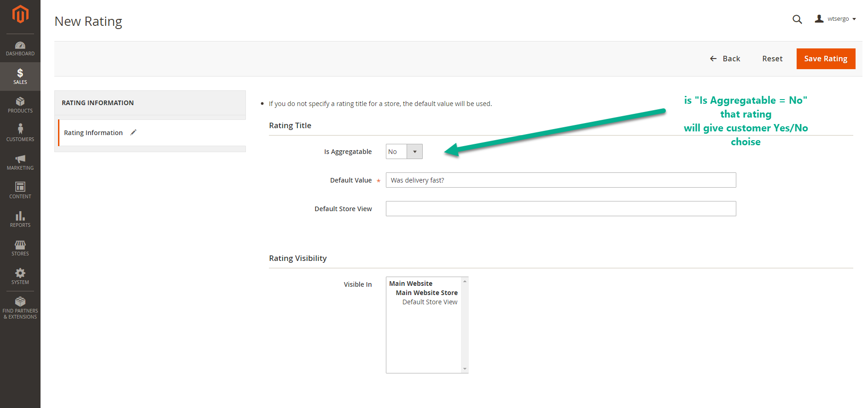Image resolution: width=868 pixels, height=408 pixels.
Task: Click the Rating Visibility section heading
Action: click(x=298, y=258)
